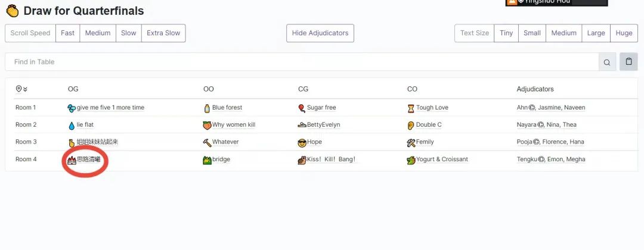Sort by the CO column header

pos(412,89)
